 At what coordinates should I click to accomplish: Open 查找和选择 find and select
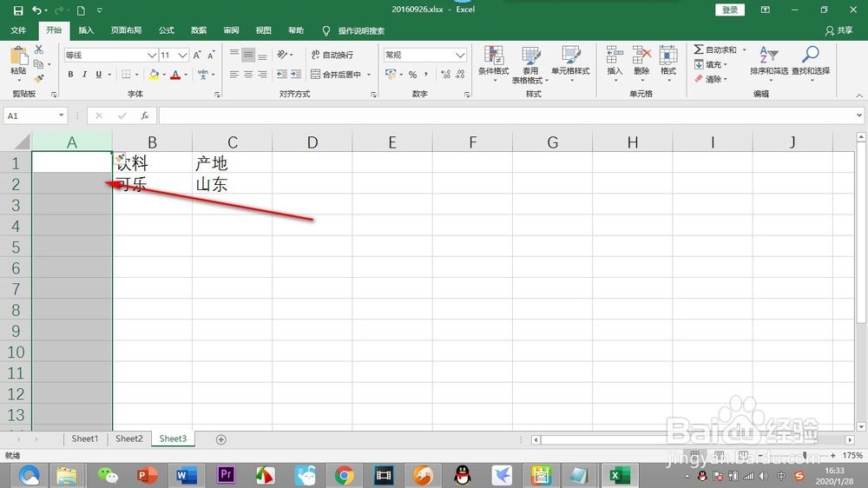pos(811,62)
